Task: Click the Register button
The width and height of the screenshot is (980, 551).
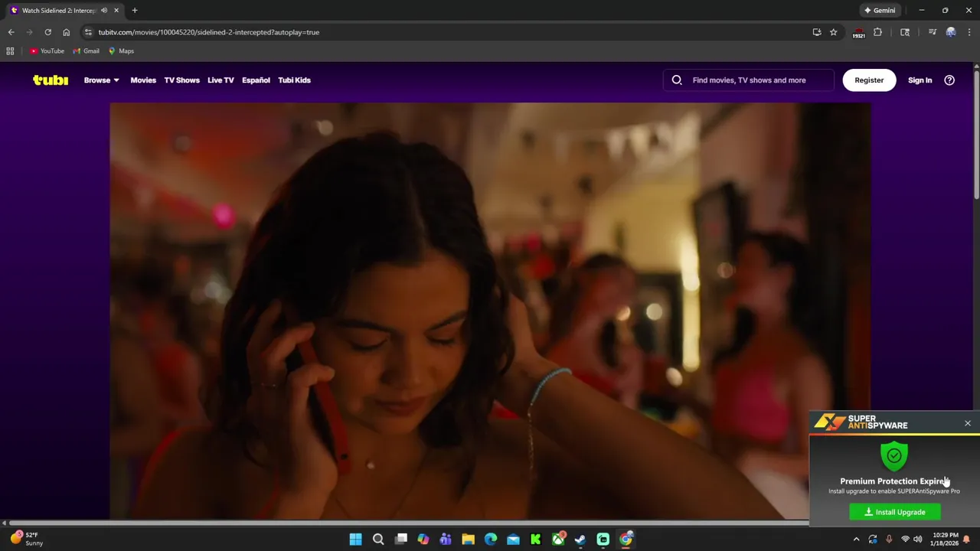Action: [x=869, y=80]
